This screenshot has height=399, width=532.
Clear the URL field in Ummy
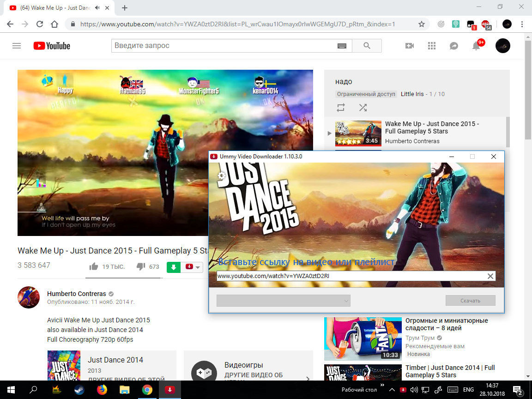pyautogui.click(x=490, y=276)
